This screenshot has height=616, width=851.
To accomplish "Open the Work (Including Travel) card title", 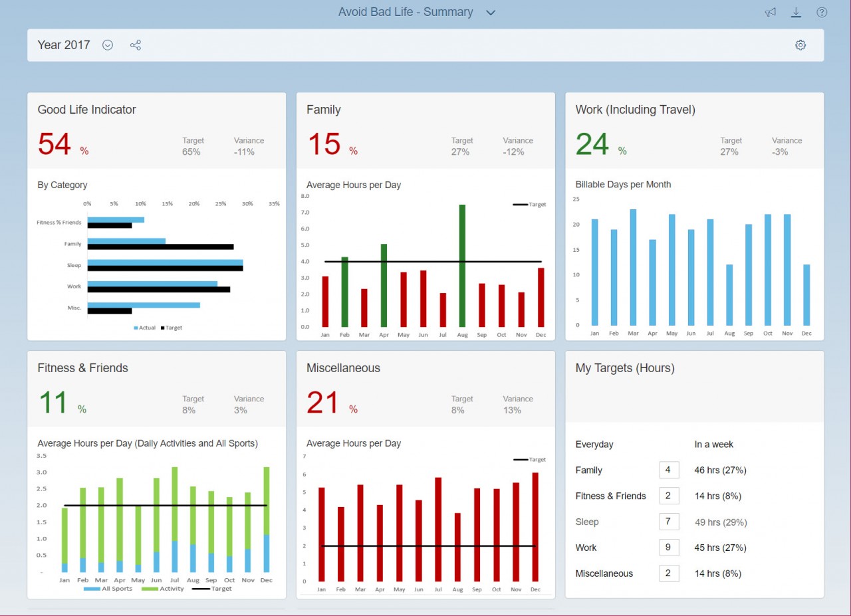I will (x=635, y=110).
